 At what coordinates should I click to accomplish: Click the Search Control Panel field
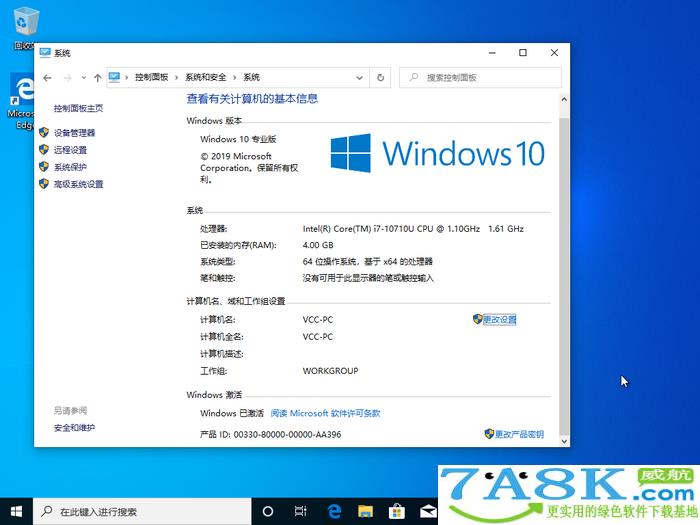pos(480,78)
